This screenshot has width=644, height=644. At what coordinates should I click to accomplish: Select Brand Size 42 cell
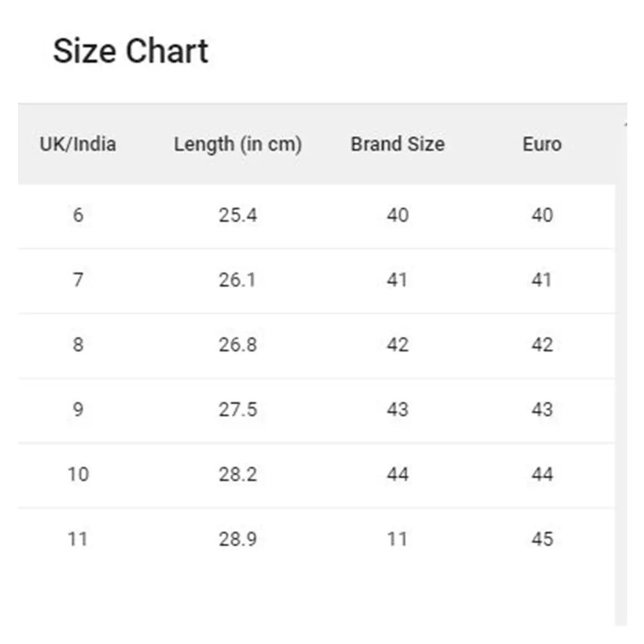(x=397, y=345)
